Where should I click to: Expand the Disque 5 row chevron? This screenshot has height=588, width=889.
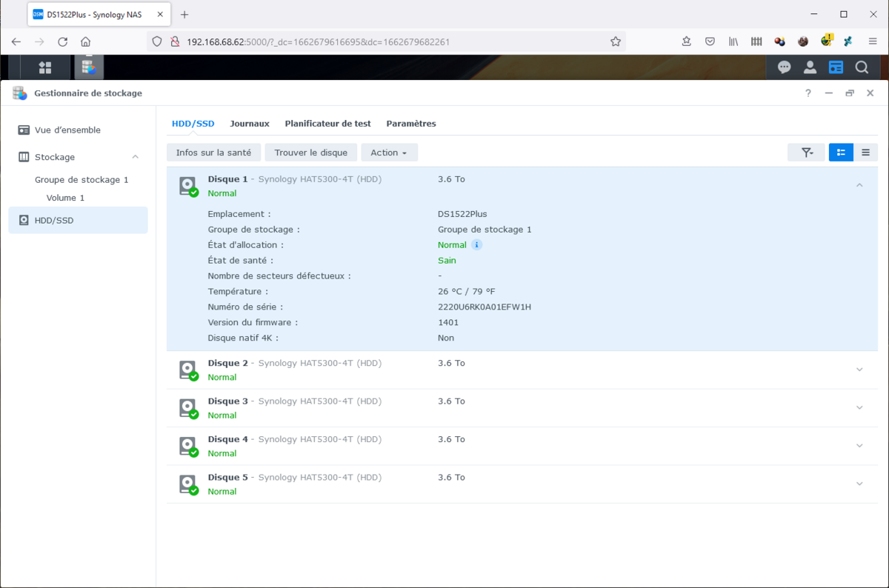[859, 484]
